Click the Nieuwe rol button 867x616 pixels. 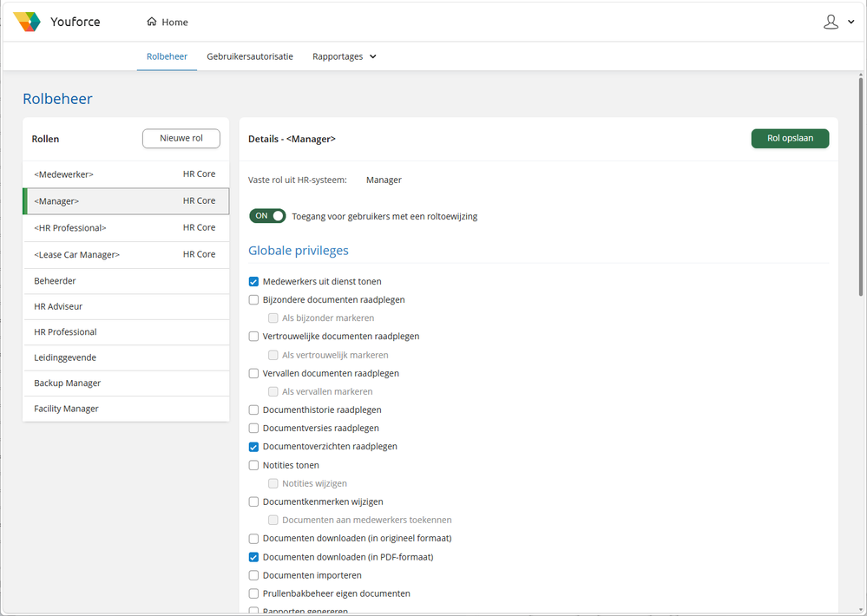point(181,138)
